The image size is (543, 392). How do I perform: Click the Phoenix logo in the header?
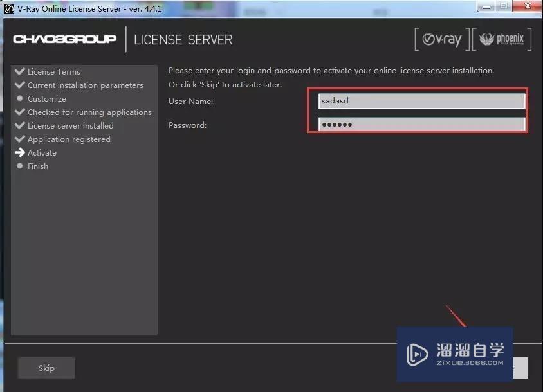501,39
